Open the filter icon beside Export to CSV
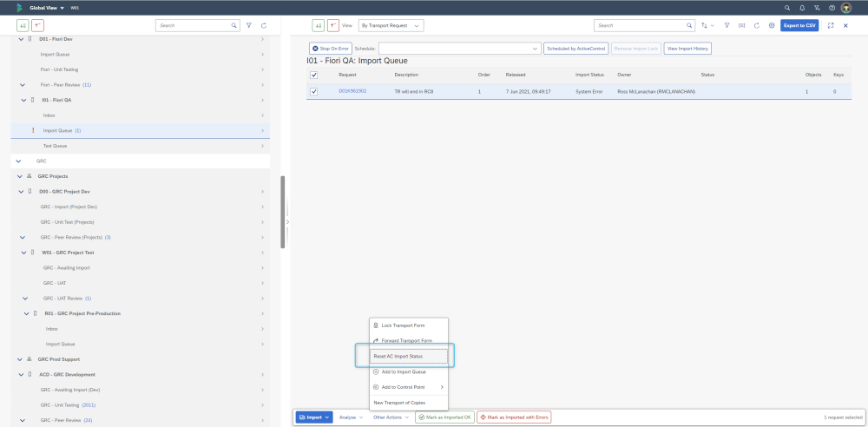This screenshot has height=427, width=868. (727, 25)
